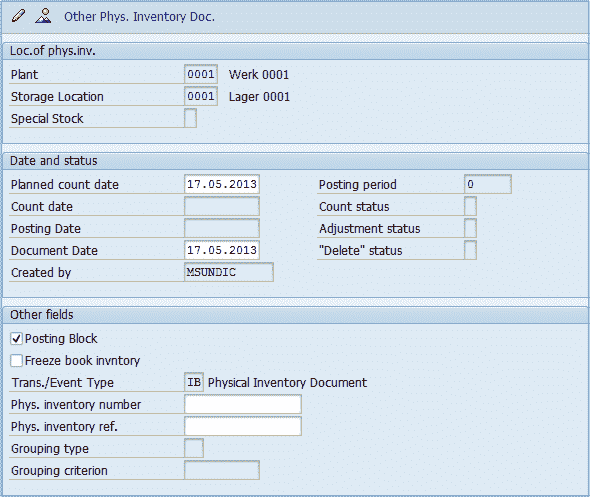The width and height of the screenshot is (590, 497).
Task: Click the Storage Location field
Action: point(201,96)
